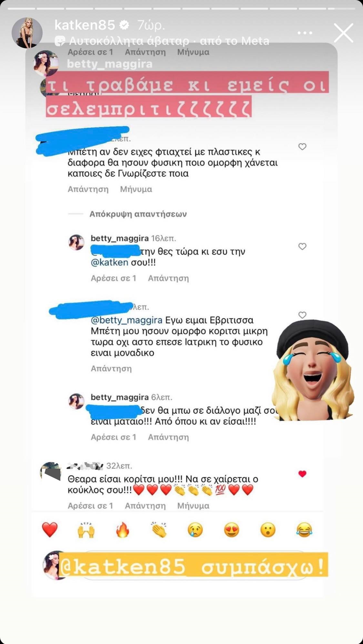This screenshot has width=363, height=644.
Task: Send the raised hands emoji reaction
Action: coord(86,530)
